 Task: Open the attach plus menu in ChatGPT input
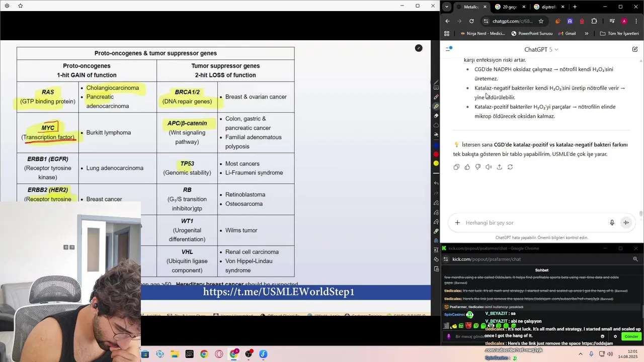tap(457, 223)
